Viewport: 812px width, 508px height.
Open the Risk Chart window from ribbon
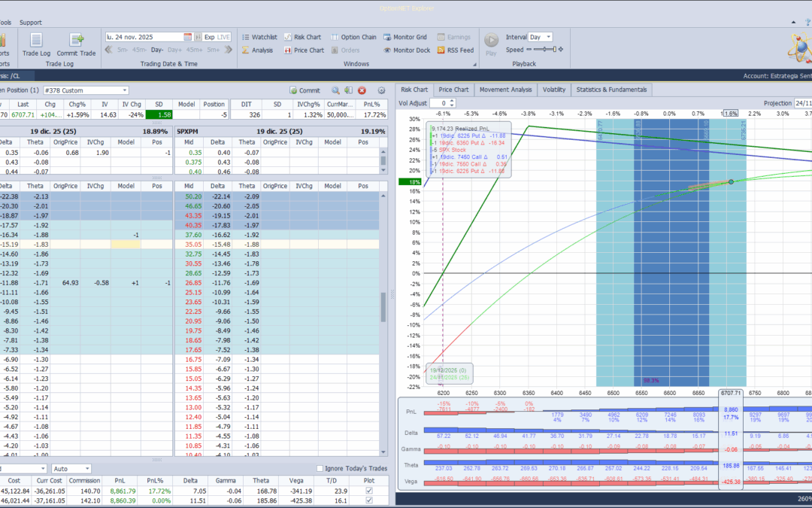pyautogui.click(x=302, y=37)
